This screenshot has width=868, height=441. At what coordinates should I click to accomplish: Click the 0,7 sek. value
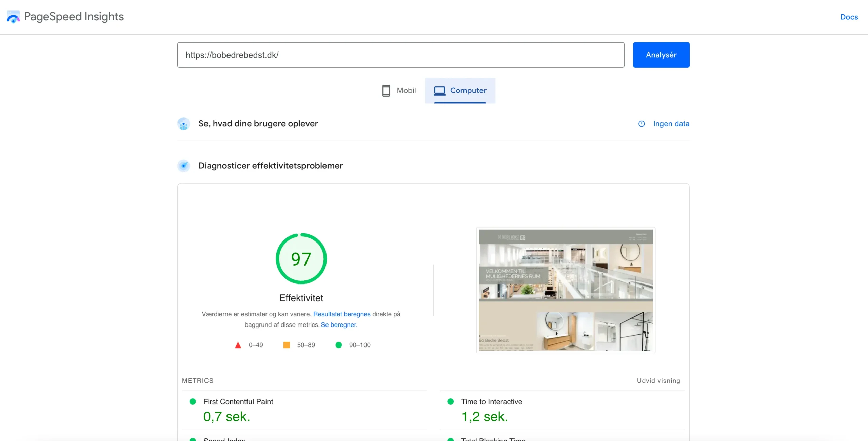pyautogui.click(x=226, y=417)
